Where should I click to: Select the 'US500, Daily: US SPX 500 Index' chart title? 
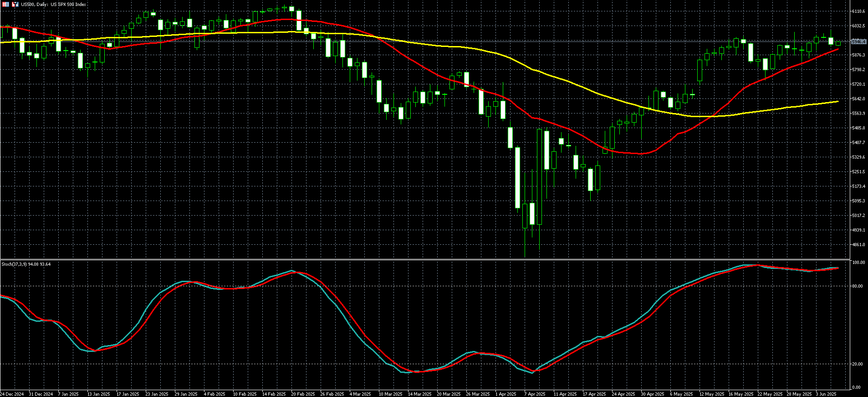click(x=54, y=5)
